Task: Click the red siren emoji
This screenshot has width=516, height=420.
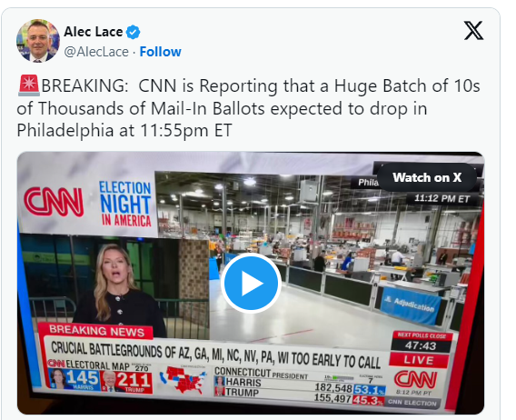Action: tap(29, 85)
